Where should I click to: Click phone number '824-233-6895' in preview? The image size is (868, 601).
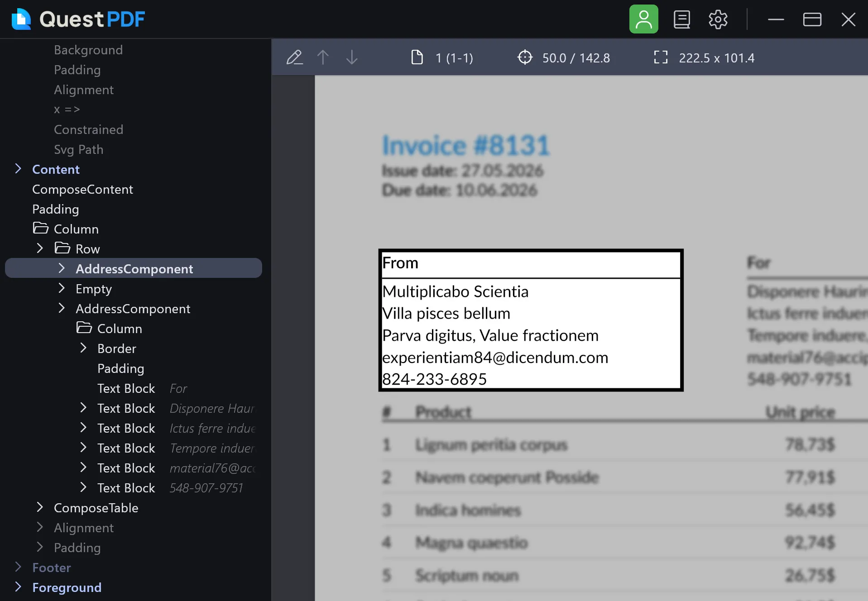435,379
